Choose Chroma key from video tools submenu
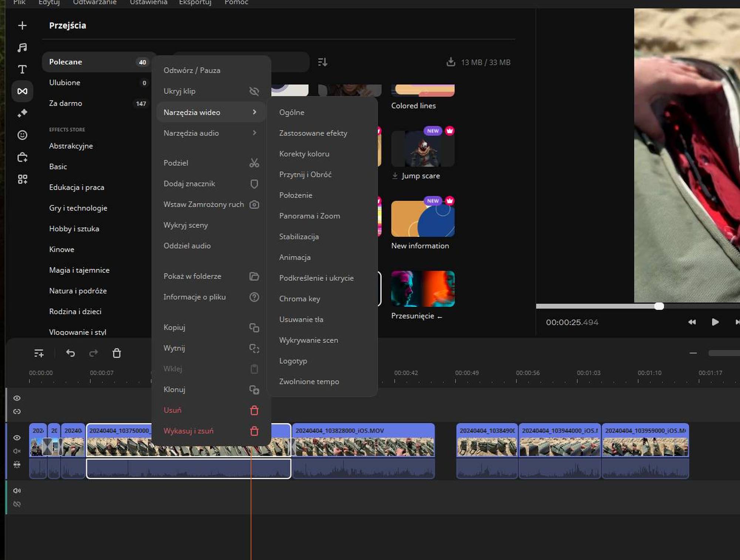The width and height of the screenshot is (740, 560). point(299,299)
